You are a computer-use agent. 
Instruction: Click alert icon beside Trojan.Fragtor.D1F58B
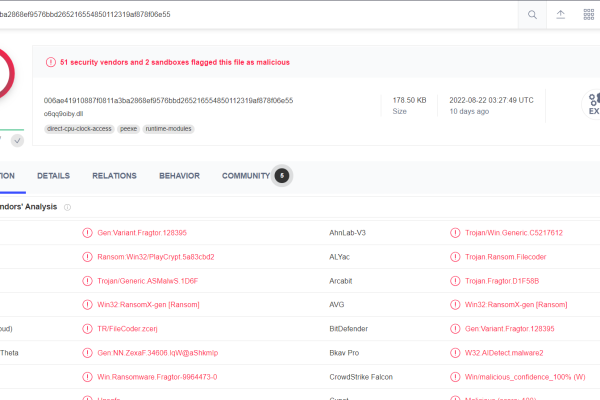tap(455, 281)
